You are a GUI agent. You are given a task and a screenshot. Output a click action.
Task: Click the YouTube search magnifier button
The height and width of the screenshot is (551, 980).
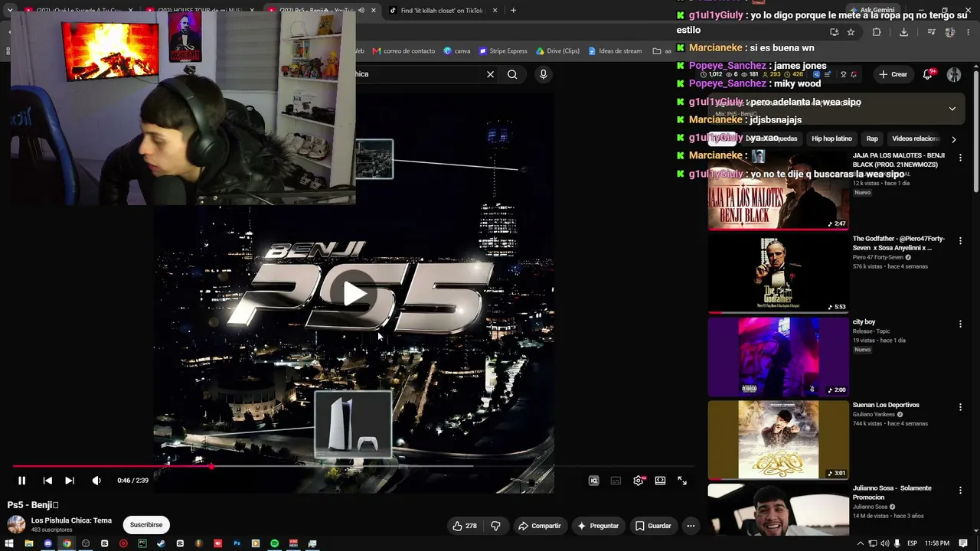click(512, 74)
